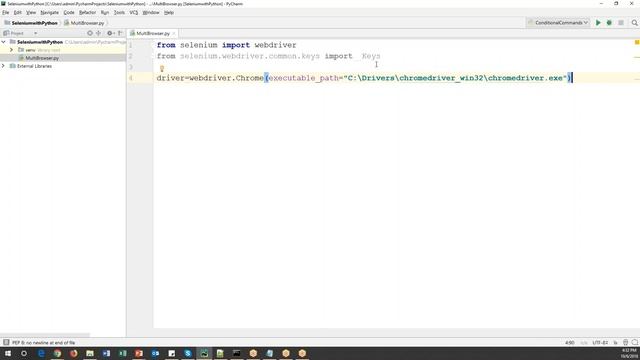The height and width of the screenshot is (360, 640).
Task: Expand External Libraries tree node
Action: pos(4,66)
